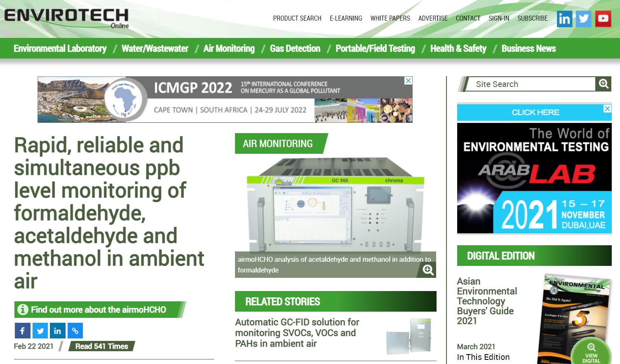620x364 pixels.
Task: Close the ArabLab advertisement
Action: point(607,108)
